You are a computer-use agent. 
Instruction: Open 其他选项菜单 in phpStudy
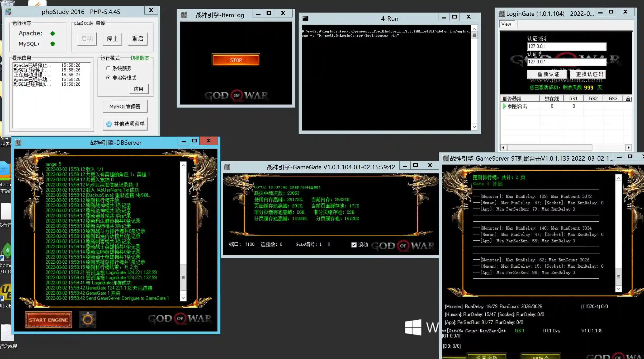[x=125, y=124]
